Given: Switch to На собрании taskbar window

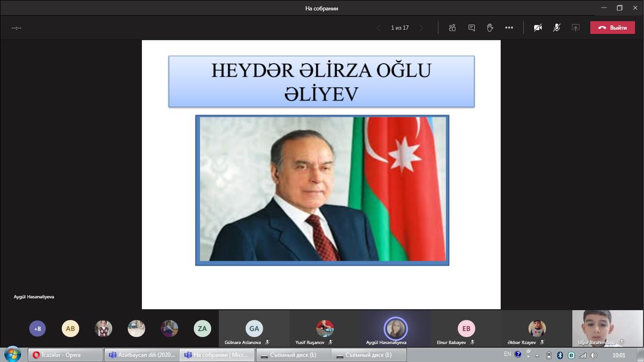Looking at the screenshot, I should (217, 355).
